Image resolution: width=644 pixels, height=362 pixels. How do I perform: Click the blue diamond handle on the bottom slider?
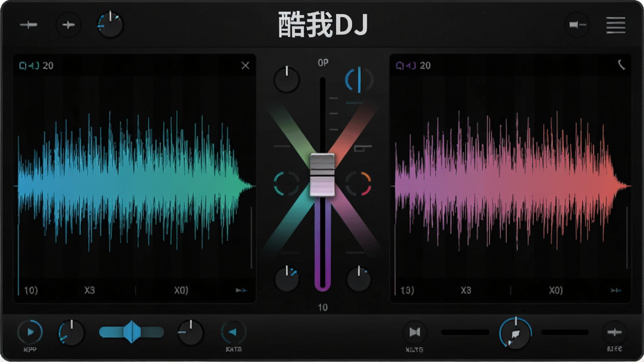(x=132, y=332)
